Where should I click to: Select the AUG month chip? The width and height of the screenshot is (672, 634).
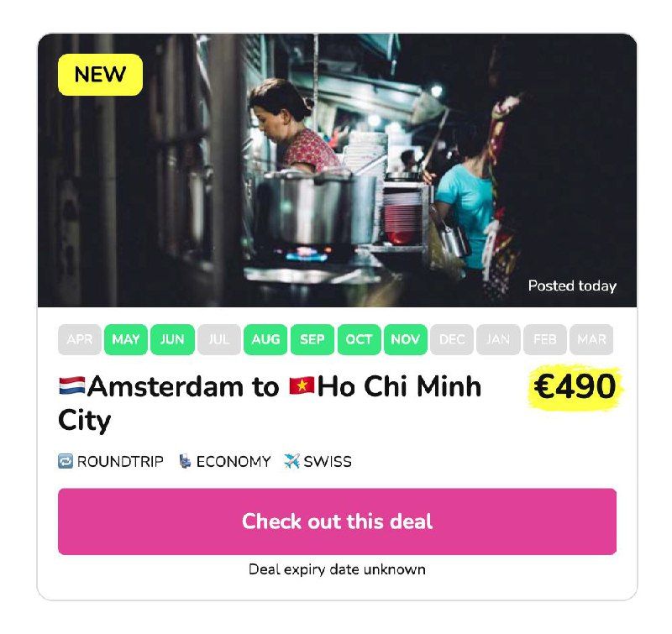[x=265, y=340]
